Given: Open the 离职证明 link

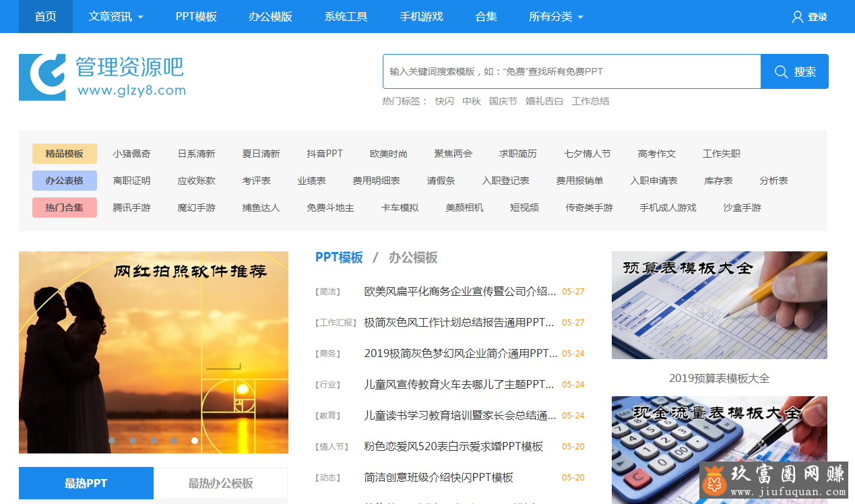Looking at the screenshot, I should tap(131, 181).
